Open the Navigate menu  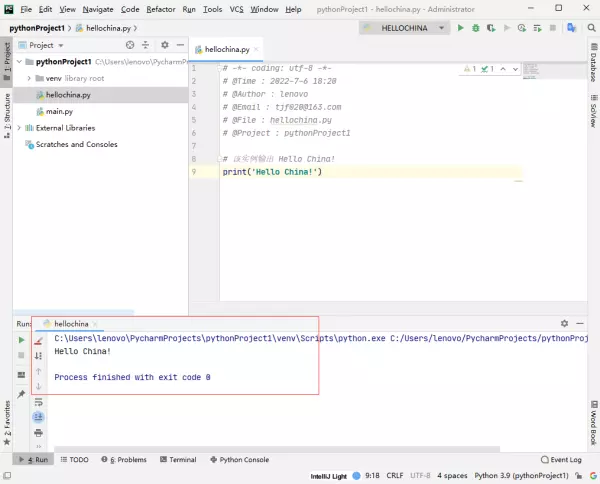(98, 9)
